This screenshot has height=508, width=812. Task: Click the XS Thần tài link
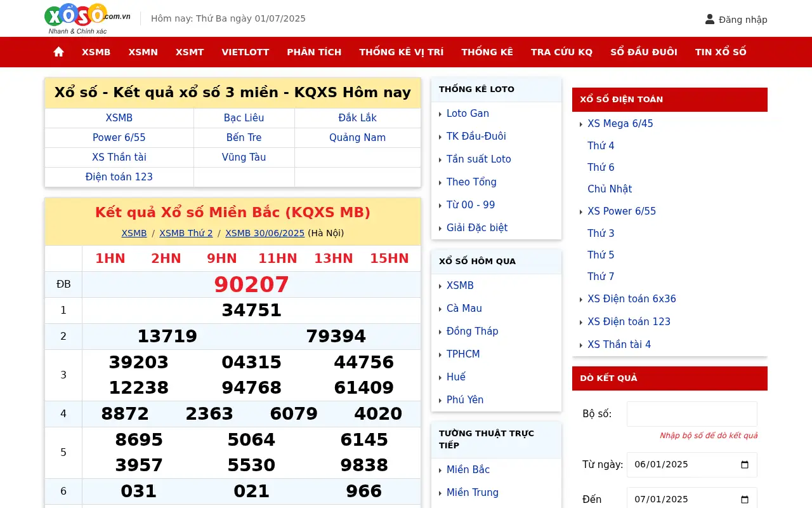pyautogui.click(x=119, y=157)
